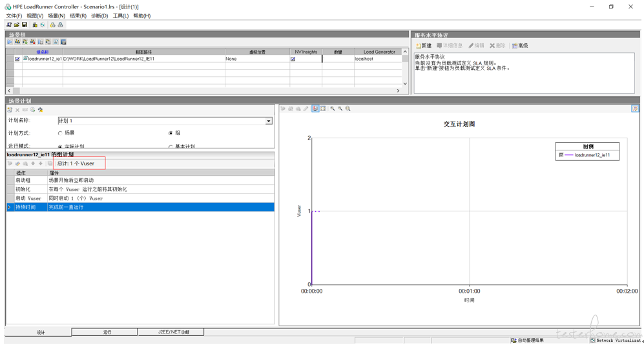Image resolution: width=644 pixels, height=347 pixels.
Task: Click the Start Time clock icon in schedule toolbar
Action: 32,110
